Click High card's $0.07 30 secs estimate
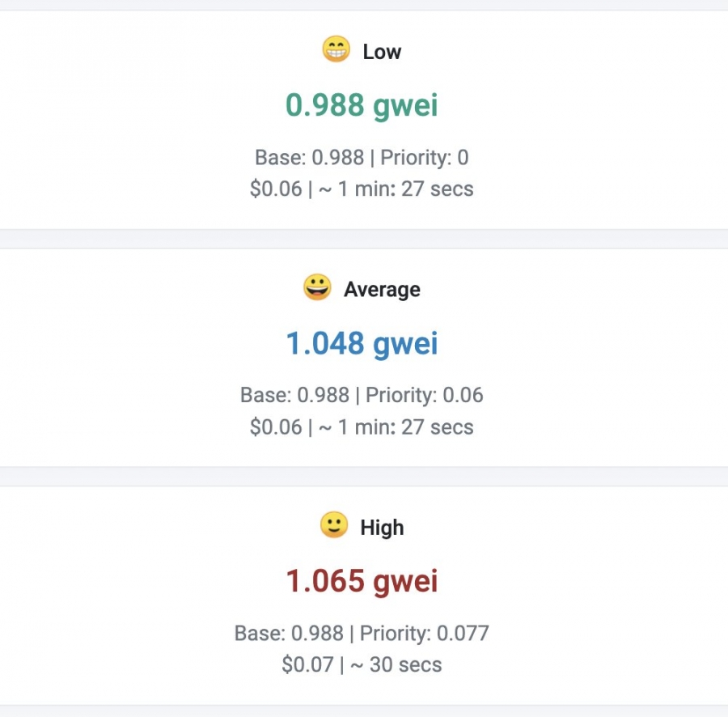The height and width of the screenshot is (717, 728). (362, 665)
